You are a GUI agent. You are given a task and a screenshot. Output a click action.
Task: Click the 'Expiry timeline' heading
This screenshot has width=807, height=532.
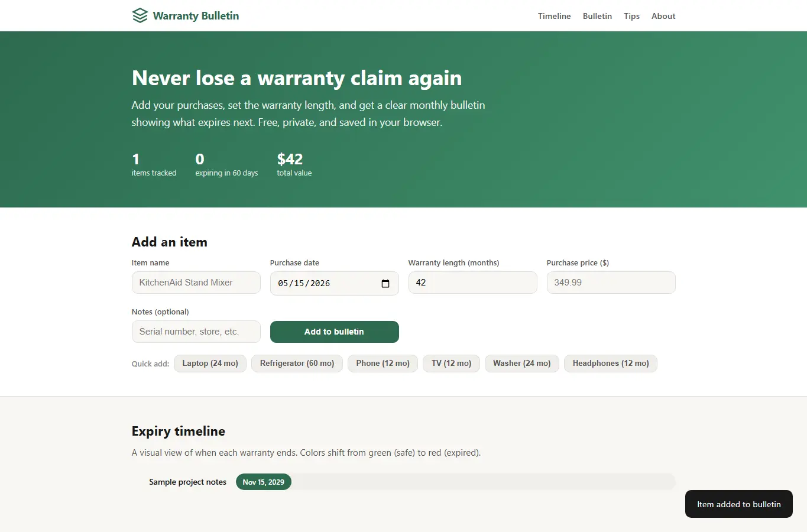(x=178, y=431)
